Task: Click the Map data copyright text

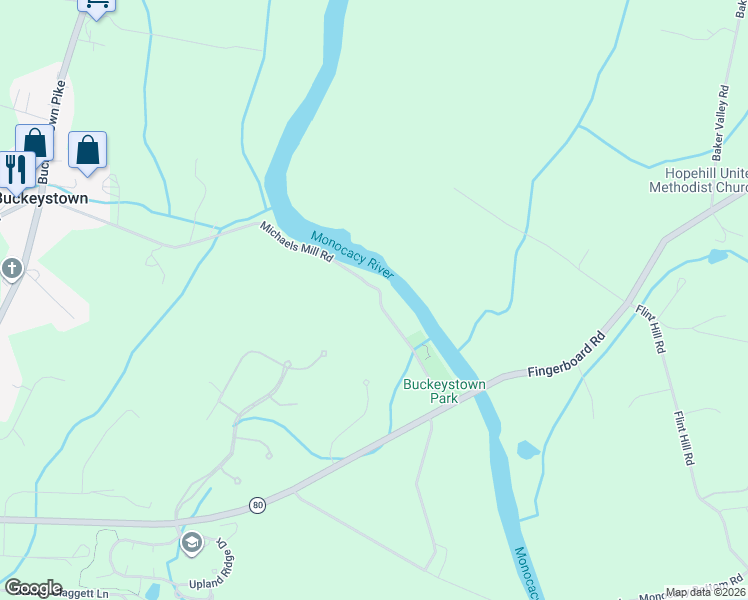Action: click(706, 592)
